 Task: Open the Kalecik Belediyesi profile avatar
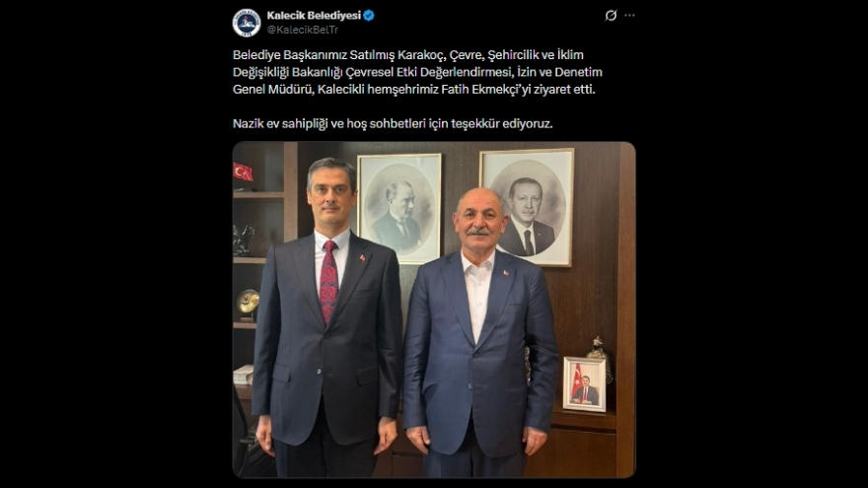pos(247,23)
